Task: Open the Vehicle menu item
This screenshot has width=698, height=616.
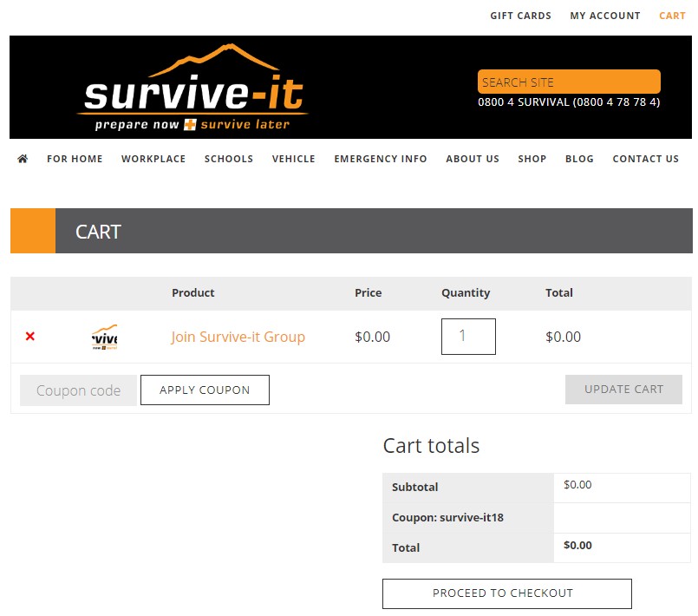Action: (x=294, y=159)
